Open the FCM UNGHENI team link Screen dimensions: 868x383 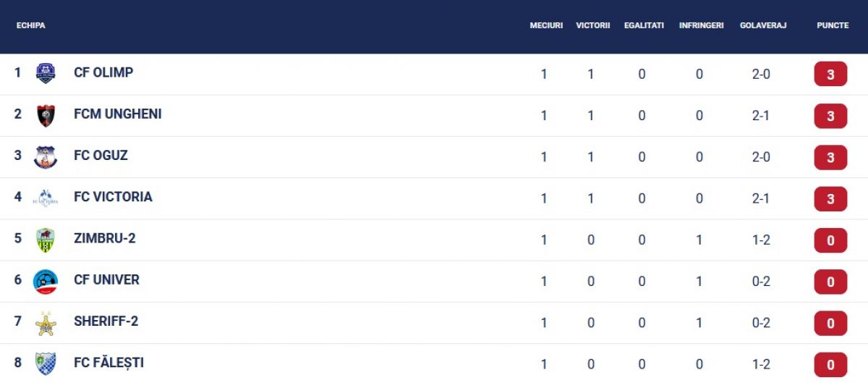click(x=117, y=114)
